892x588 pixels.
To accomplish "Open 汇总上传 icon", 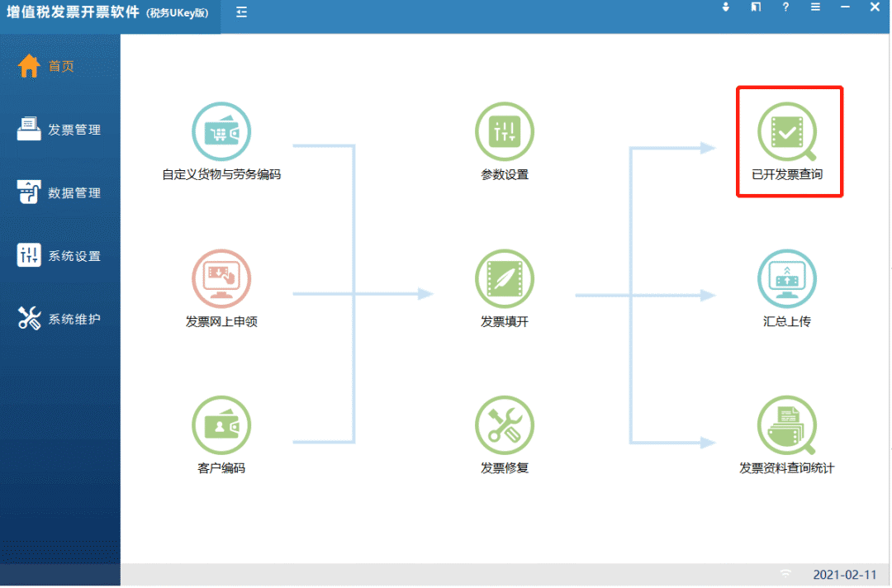I will coord(787,278).
